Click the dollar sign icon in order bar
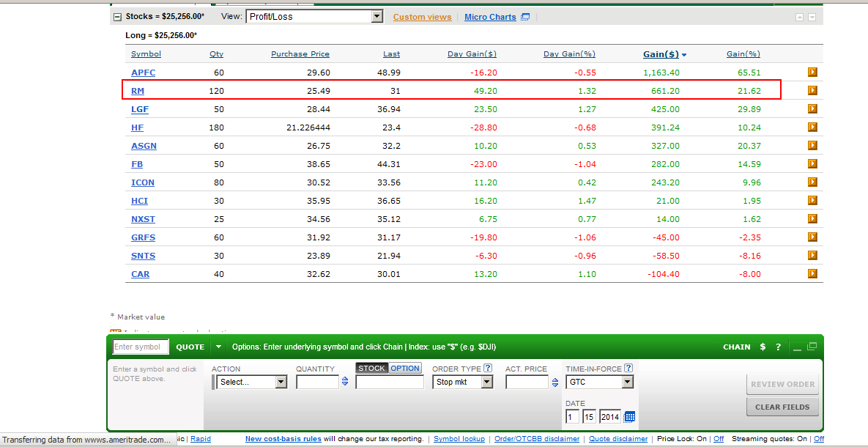The height and width of the screenshot is (447, 868). click(763, 347)
